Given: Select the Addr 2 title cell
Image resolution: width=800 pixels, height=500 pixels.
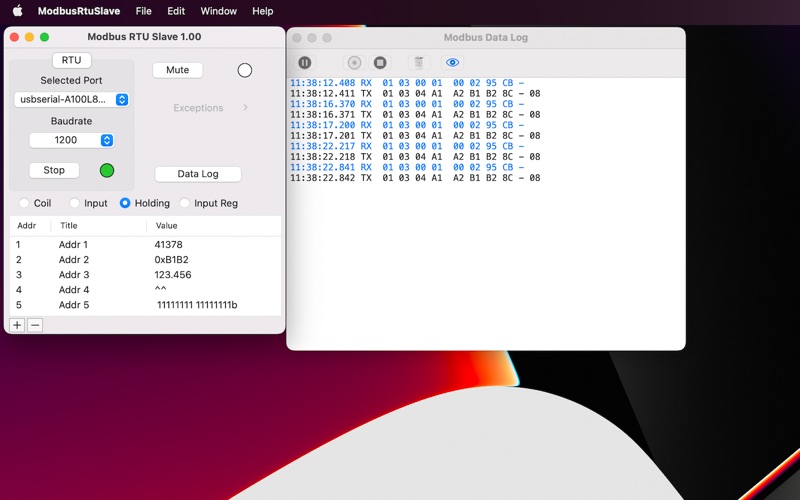Looking at the screenshot, I should pos(74,260).
